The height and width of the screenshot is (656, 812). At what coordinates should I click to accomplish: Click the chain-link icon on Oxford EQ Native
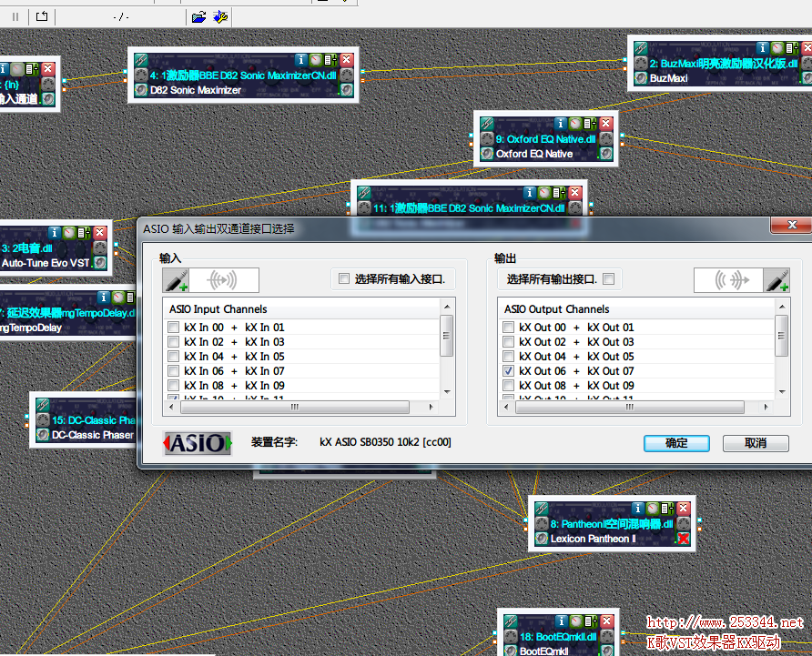tap(487, 123)
